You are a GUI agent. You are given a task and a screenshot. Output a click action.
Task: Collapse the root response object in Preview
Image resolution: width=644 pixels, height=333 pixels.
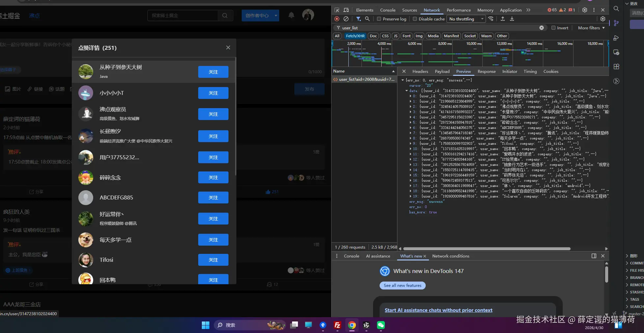(x=402, y=80)
